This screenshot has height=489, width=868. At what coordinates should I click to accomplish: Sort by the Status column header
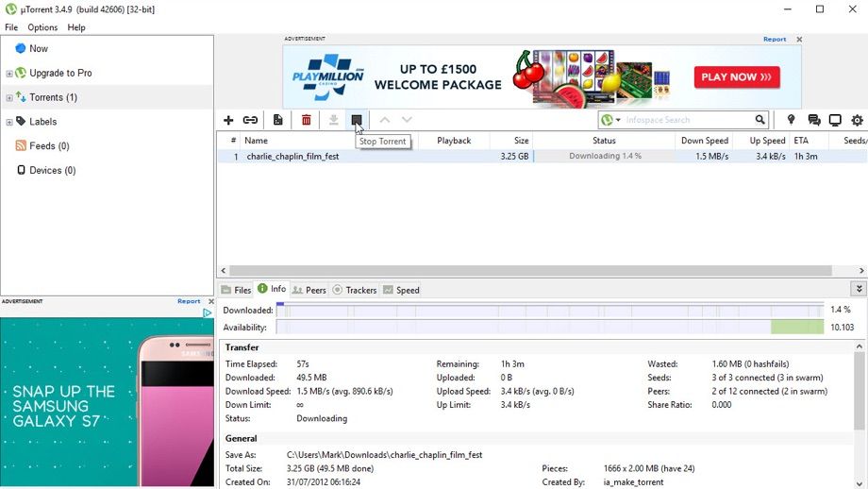click(x=604, y=141)
